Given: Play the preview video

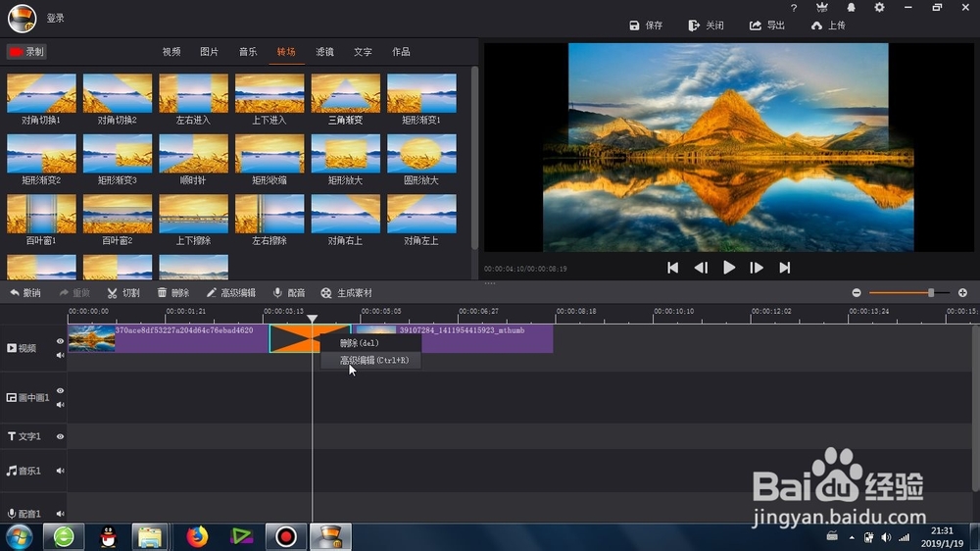Looking at the screenshot, I should pyautogui.click(x=729, y=268).
